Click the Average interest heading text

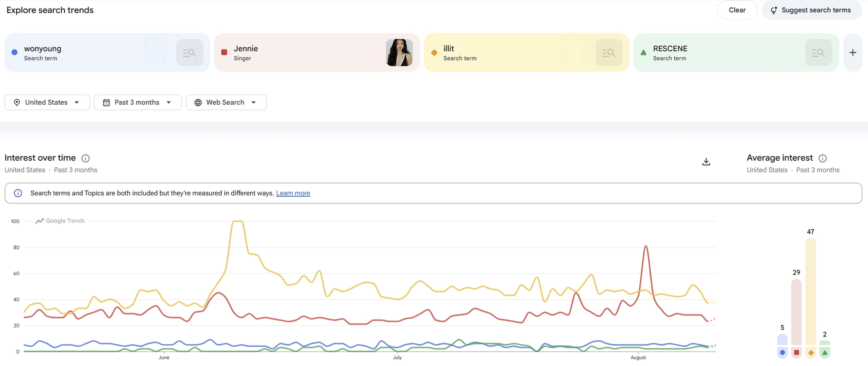point(780,158)
